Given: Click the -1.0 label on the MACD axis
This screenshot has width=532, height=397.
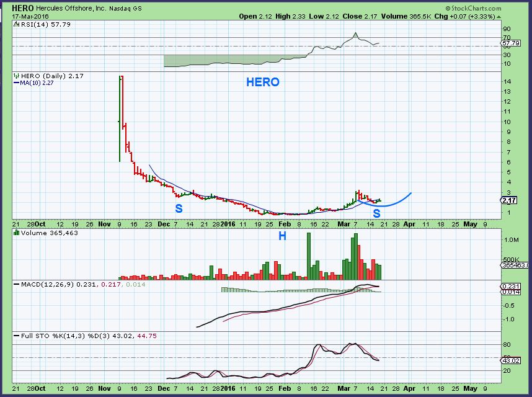Looking at the screenshot, I should pos(509,319).
